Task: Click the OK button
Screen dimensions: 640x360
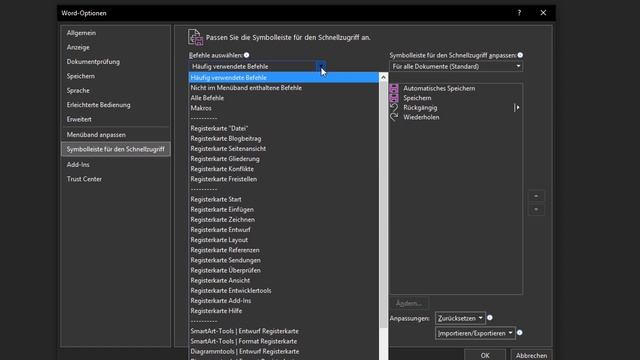Action: pyautogui.click(x=485, y=355)
